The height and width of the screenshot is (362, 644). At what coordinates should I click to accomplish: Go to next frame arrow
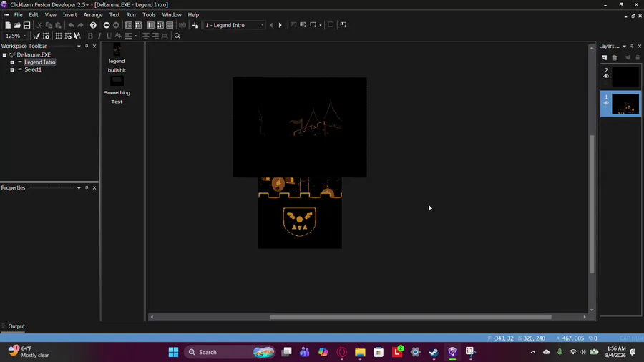280,25
